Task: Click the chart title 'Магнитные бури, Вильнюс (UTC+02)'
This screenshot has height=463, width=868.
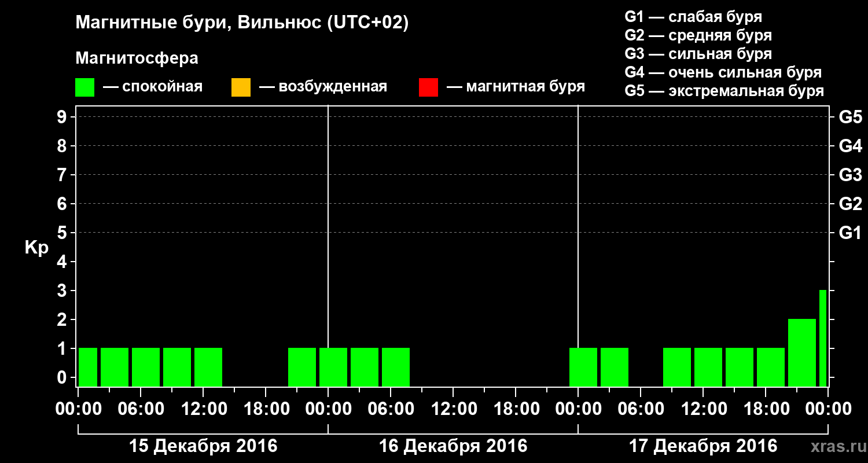Action: [x=242, y=23]
